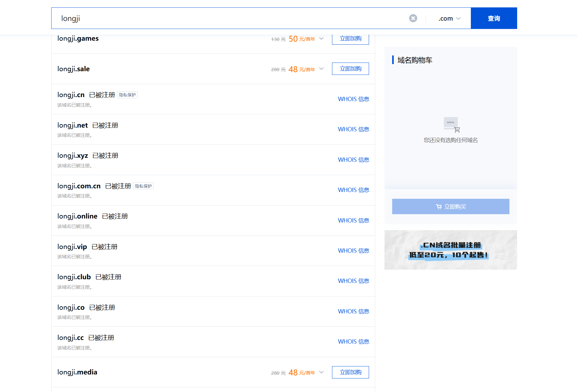Viewport: 577px width, 392px height.
Task: Click the 50 元/首年 price for longji.games
Action: pos(302,39)
